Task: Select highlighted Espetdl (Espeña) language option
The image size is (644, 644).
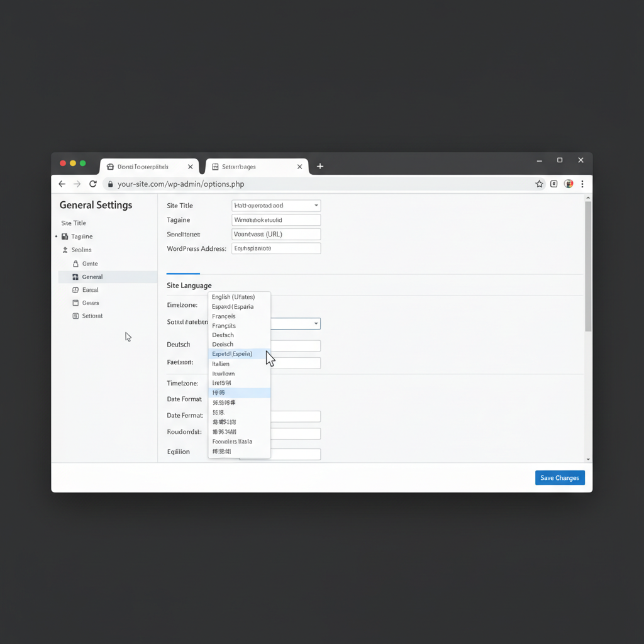Action: (232, 354)
